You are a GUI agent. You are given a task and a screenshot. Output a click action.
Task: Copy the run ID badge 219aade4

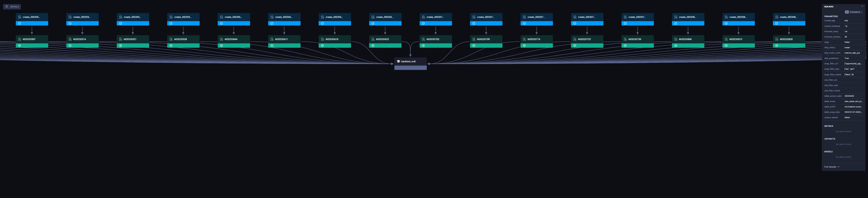click(x=853, y=12)
